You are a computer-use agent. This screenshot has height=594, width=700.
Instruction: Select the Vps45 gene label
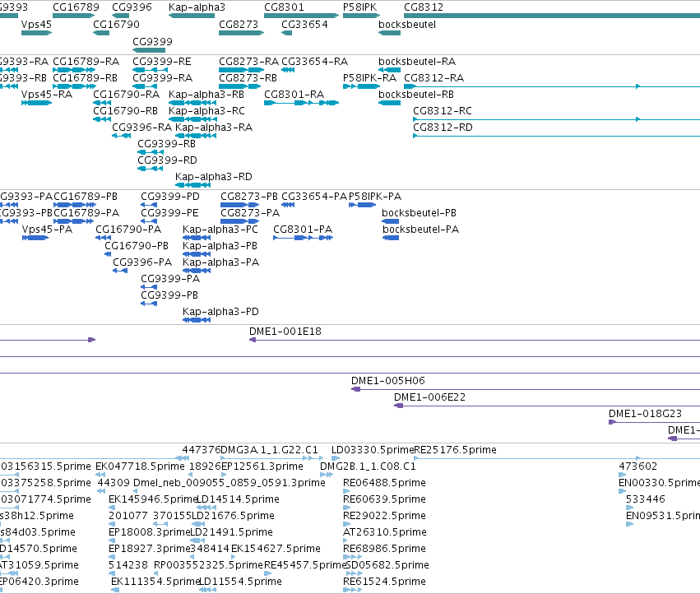tap(37, 24)
